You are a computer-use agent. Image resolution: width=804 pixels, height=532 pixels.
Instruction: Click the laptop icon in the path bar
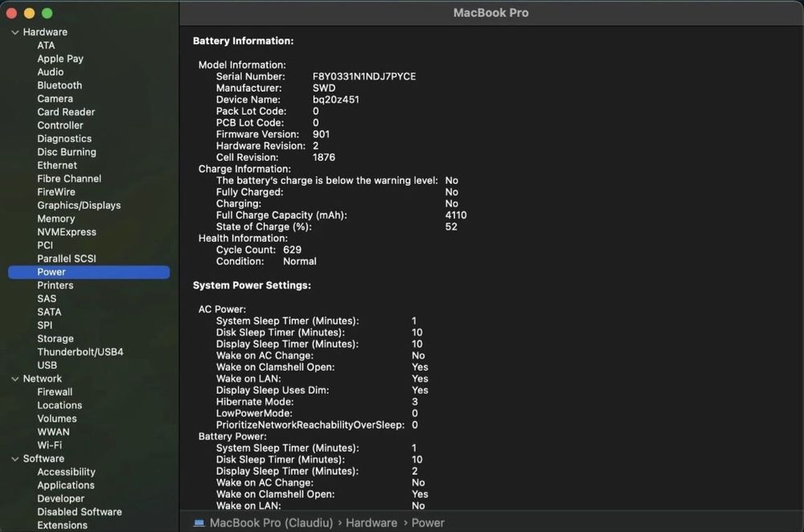199,522
